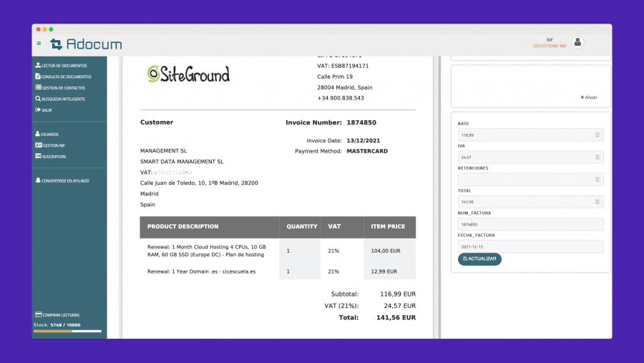Go to Gestion de Contactos

click(x=60, y=87)
